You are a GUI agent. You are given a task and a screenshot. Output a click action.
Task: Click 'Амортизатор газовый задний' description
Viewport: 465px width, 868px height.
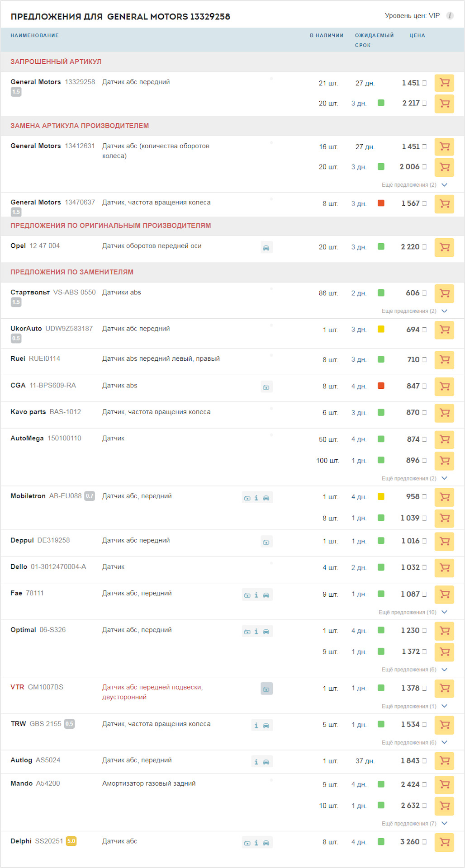coord(149,783)
